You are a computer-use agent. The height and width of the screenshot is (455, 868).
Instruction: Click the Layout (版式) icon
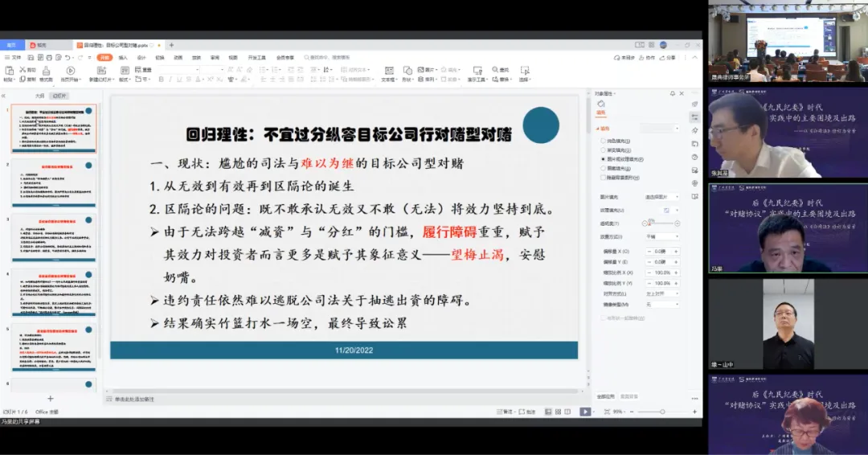tap(125, 70)
